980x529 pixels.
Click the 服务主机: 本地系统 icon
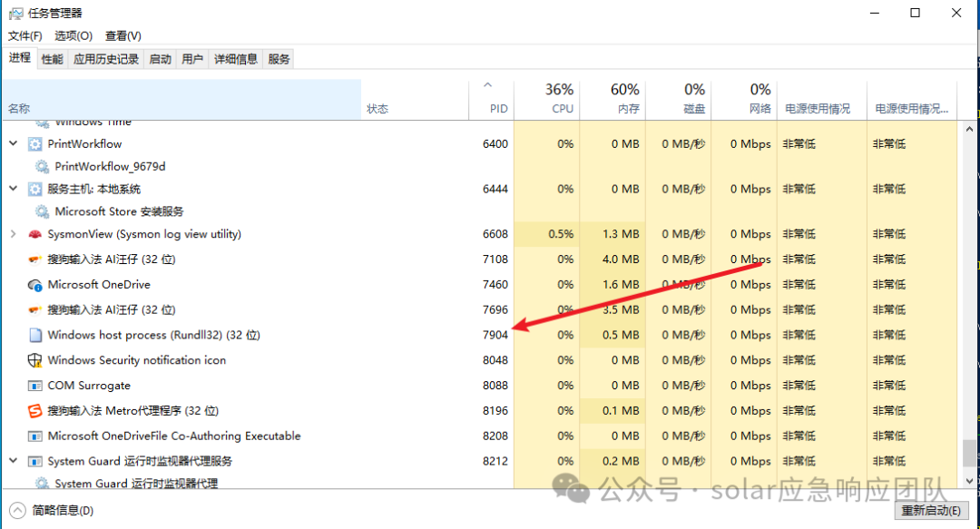coord(35,189)
